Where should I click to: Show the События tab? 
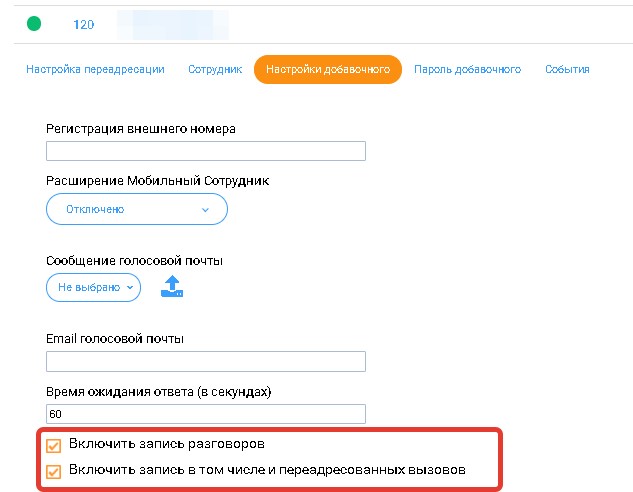[x=567, y=69]
